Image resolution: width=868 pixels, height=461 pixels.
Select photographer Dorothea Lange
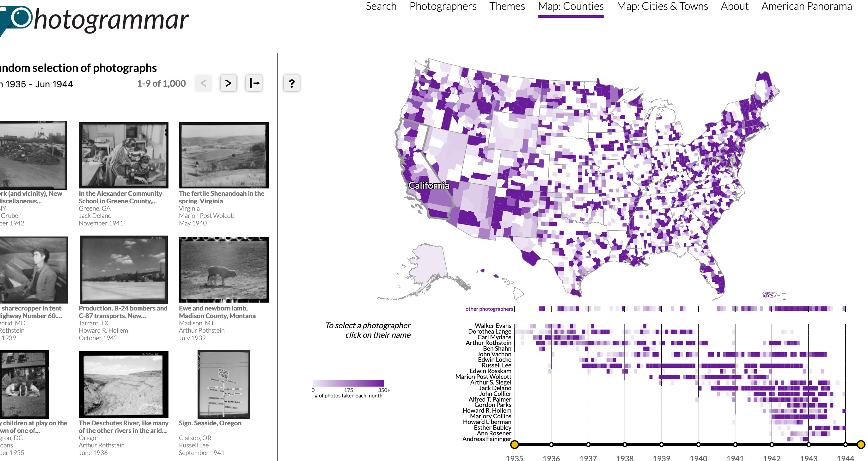click(x=490, y=331)
